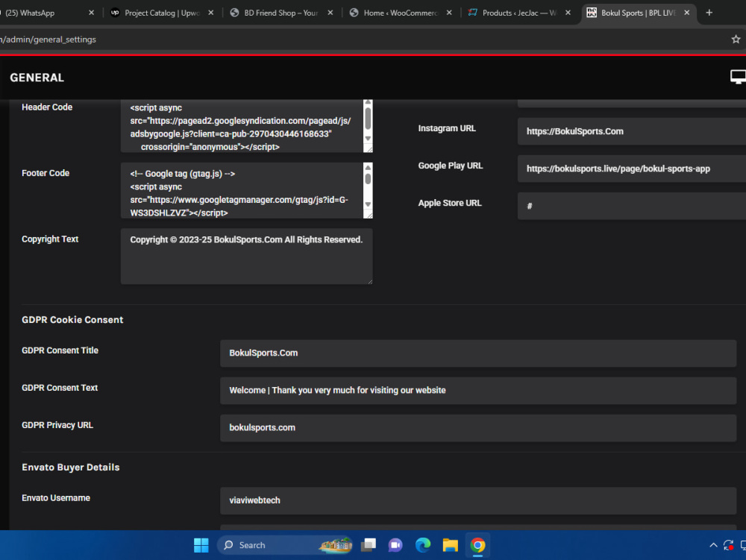Open File Explorer from taskbar
Image resolution: width=746 pixels, height=560 pixels.
tap(450, 545)
